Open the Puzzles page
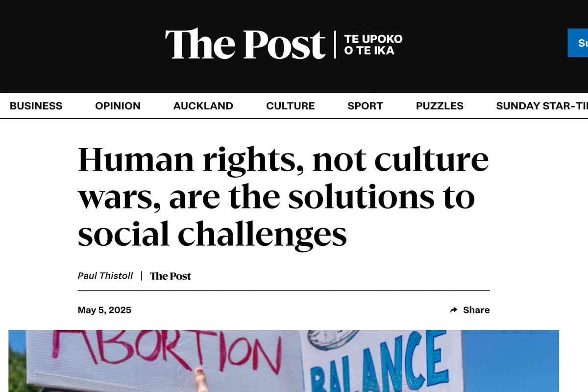Viewport: 588px width, 392px height. [x=440, y=106]
